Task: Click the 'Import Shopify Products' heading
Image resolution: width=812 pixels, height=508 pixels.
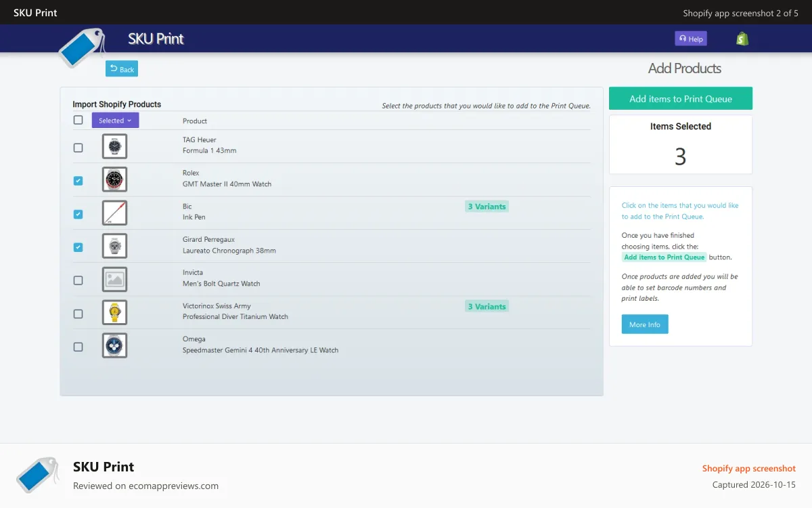Action: [117, 104]
